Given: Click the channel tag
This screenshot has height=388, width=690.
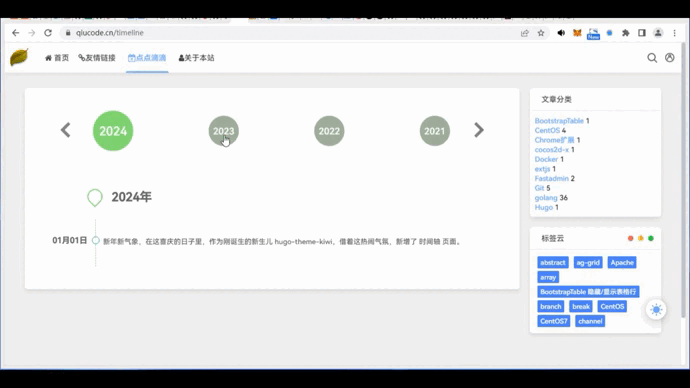Looking at the screenshot, I should coord(590,321).
